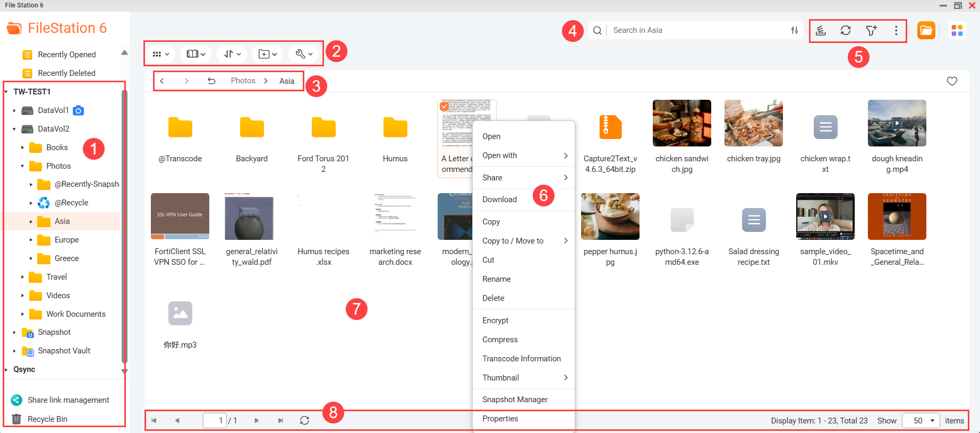Viewport: 980px width, 433px height.
Task: Collapse the DataVol2 volume
Action: tap(14, 129)
